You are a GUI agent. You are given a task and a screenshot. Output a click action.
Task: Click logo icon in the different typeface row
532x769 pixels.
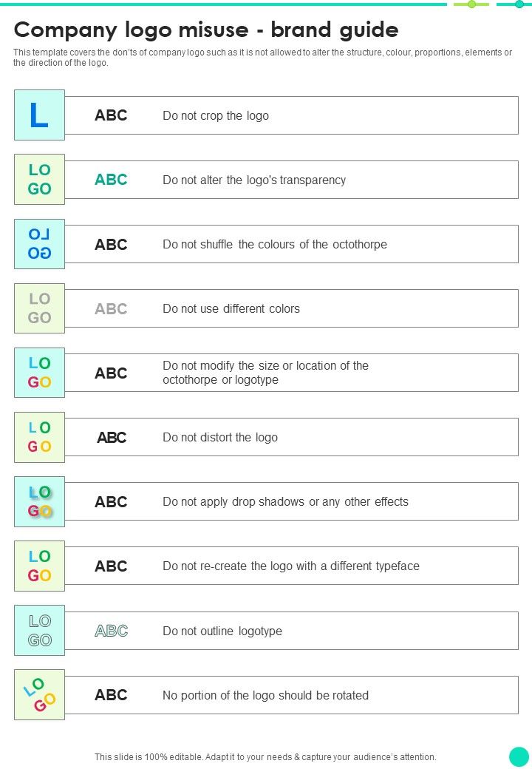(39, 566)
